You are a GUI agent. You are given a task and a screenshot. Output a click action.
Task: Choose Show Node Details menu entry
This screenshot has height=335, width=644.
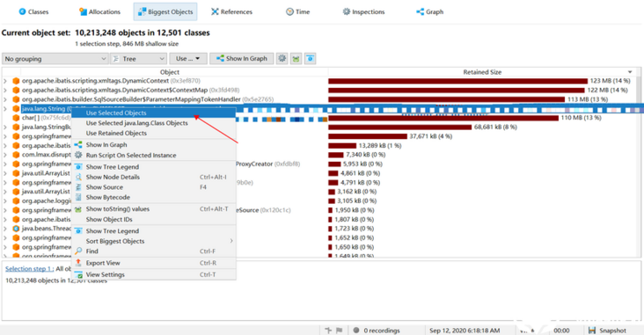[154, 177]
